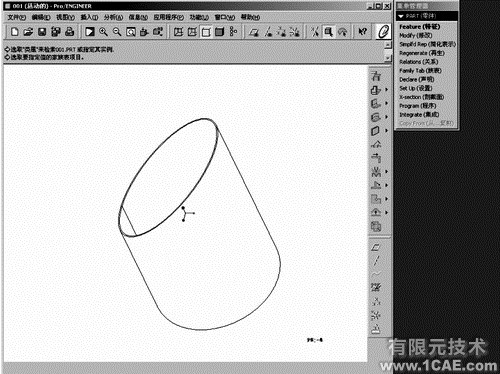Toggle the no hidden line display mode
This screenshot has width=500, height=374.
pyautogui.click(x=206, y=32)
